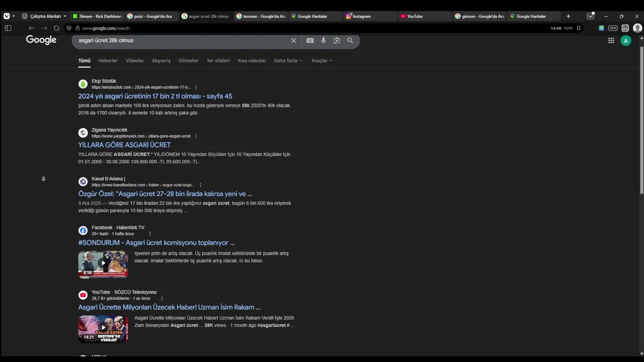Open three-dot menu for Zigana Yayıncılık result
This screenshot has height=362, width=644.
click(x=196, y=136)
